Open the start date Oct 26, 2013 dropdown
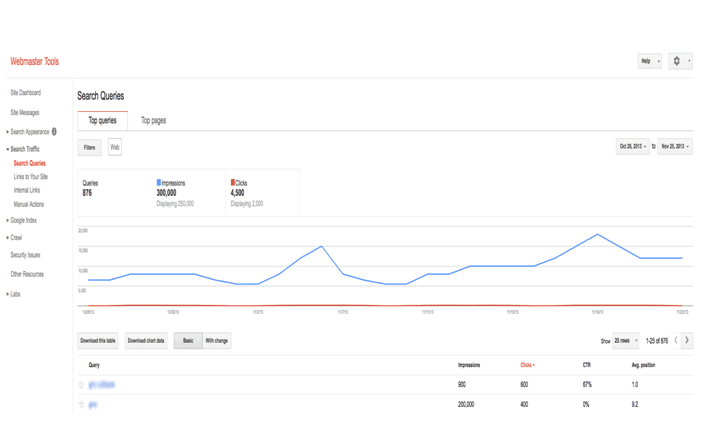The width and height of the screenshot is (727, 429). [632, 147]
